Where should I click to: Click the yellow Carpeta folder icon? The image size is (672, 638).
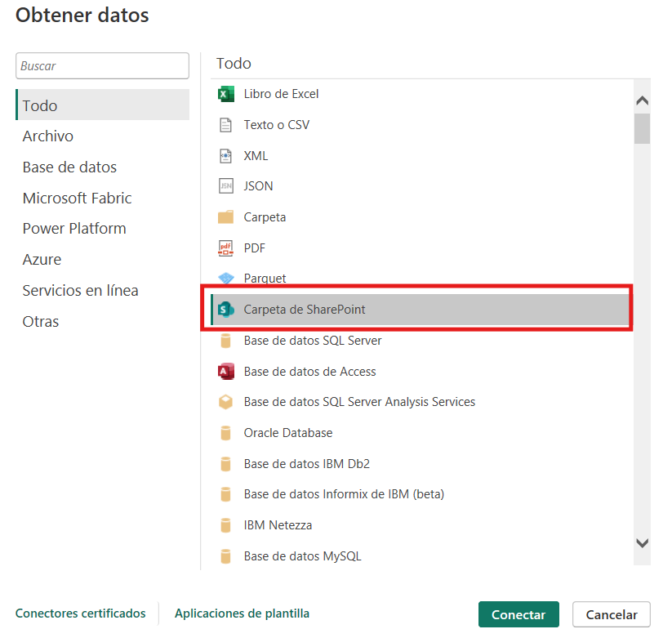coord(226,217)
